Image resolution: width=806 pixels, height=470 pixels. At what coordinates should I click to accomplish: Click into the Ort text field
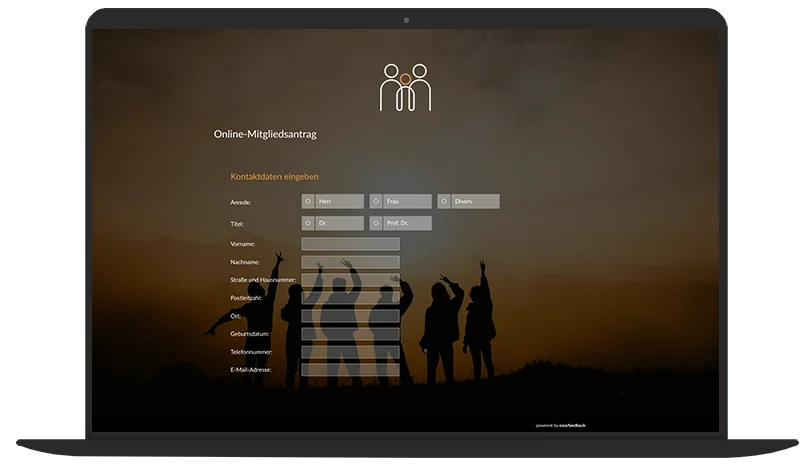[x=350, y=316]
